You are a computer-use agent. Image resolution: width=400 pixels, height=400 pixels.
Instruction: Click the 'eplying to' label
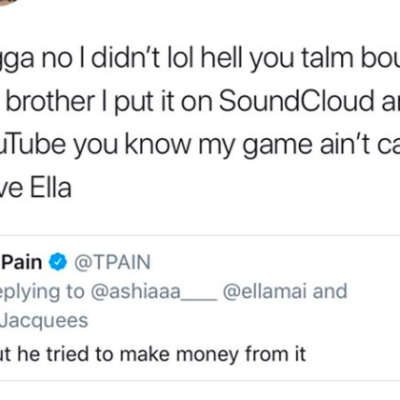point(42,292)
